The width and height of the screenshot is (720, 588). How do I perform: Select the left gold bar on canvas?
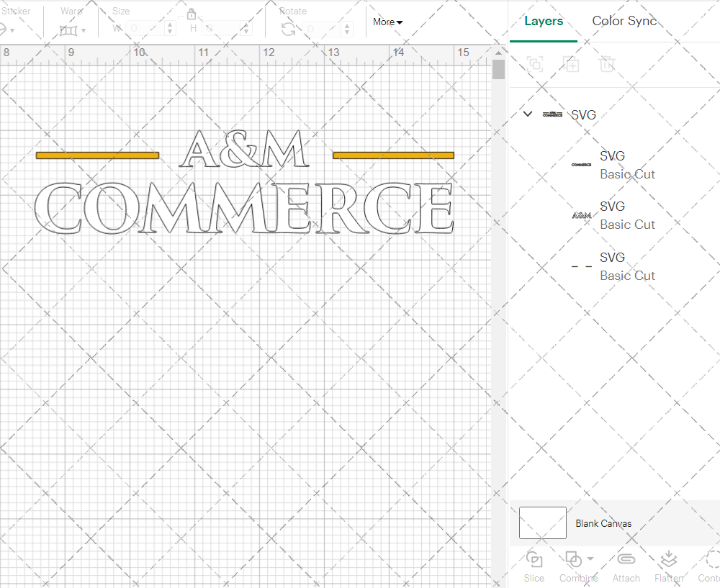tap(98, 155)
